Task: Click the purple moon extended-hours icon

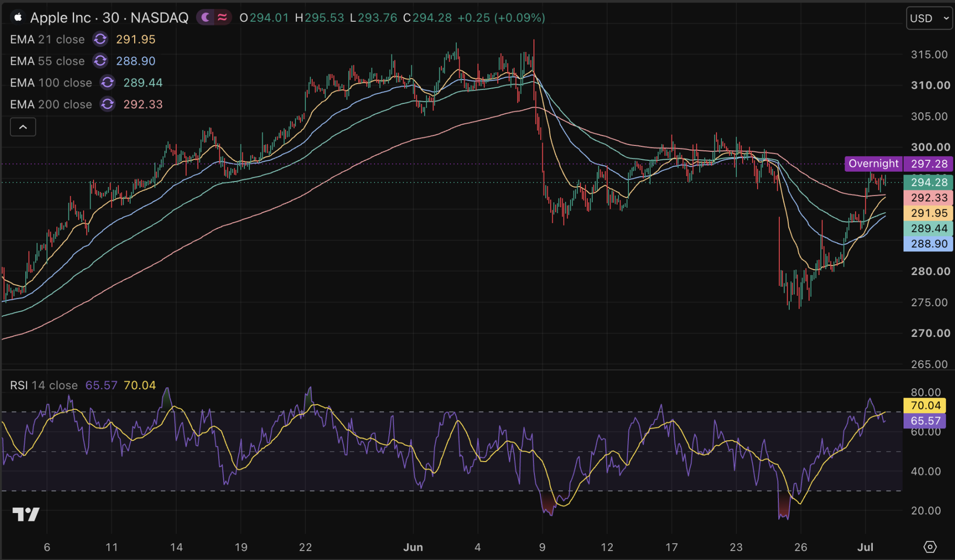Action: pos(206,18)
